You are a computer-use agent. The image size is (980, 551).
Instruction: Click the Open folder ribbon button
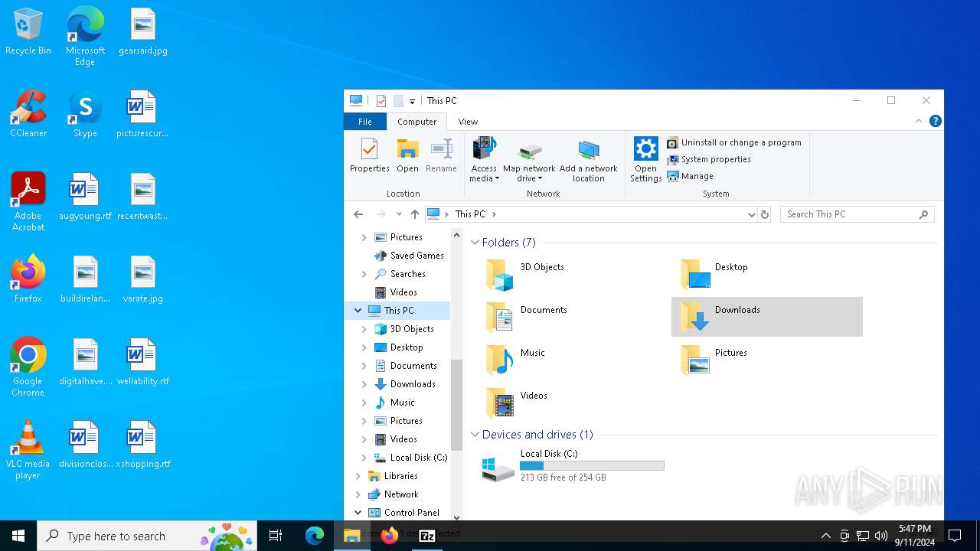[407, 156]
